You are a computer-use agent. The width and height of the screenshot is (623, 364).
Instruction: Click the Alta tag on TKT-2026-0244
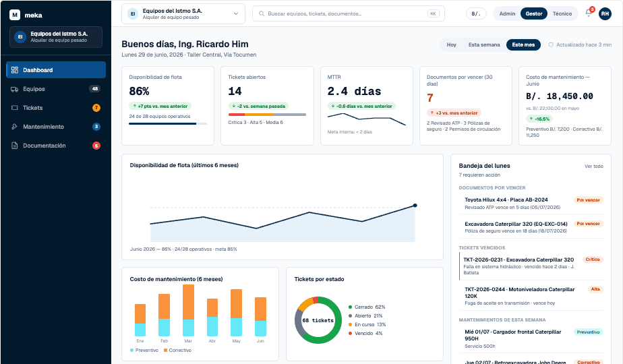595,289
